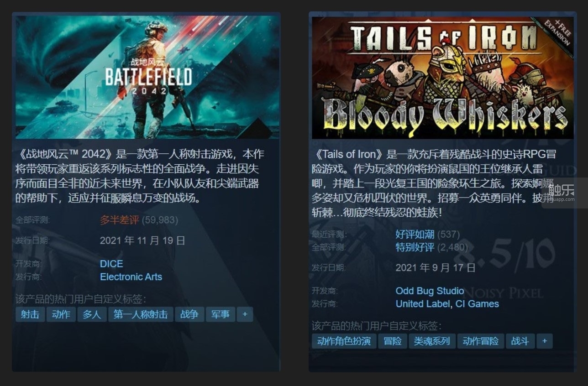588x386 pixels.
Task: Select the 类魂系列 tag
Action: [432, 341]
